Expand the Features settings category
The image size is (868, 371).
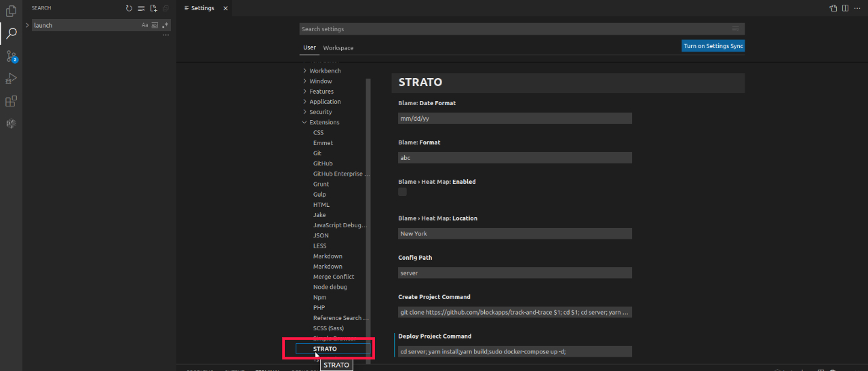pos(321,91)
